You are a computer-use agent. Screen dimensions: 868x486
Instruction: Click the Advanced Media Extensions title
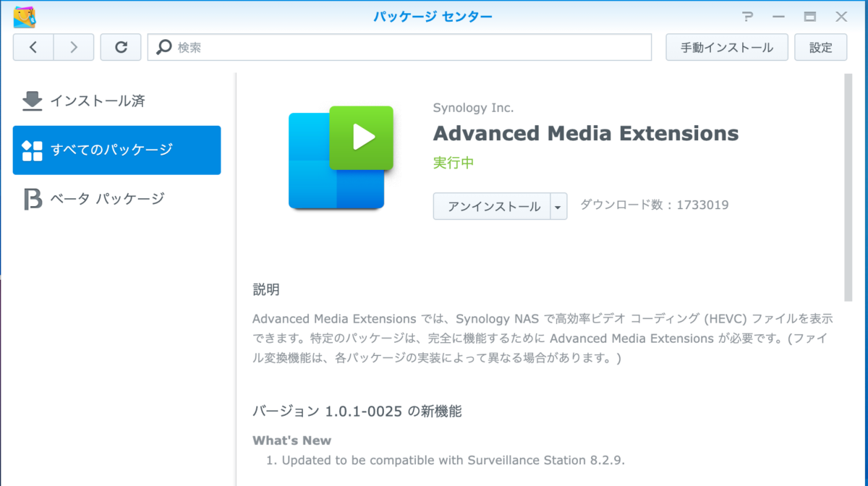coord(586,134)
